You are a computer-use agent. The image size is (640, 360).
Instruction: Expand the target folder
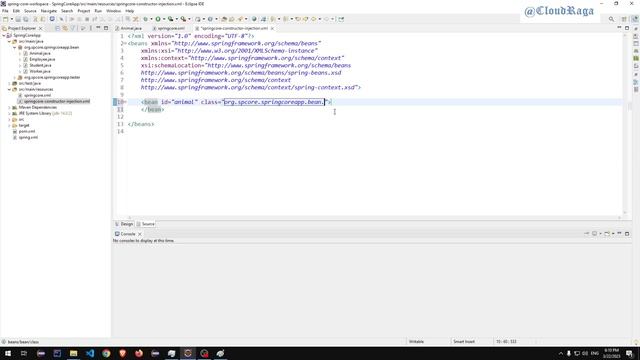tap(9, 125)
